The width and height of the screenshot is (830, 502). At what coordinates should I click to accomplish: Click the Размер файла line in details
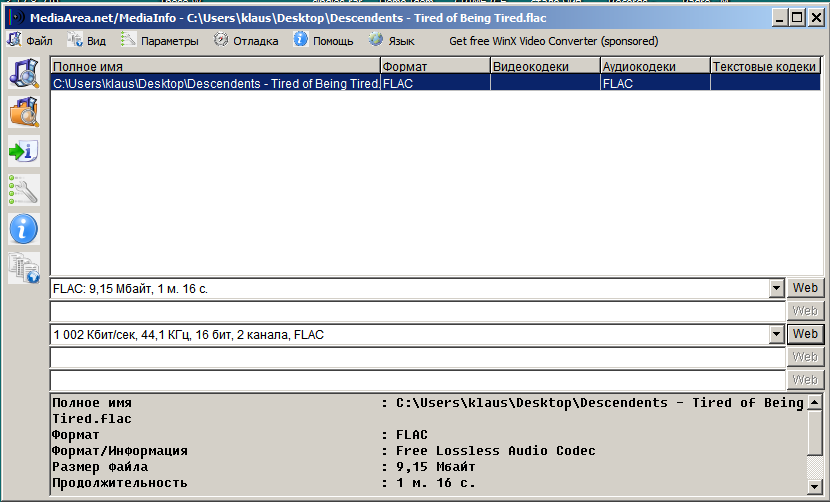(264, 467)
